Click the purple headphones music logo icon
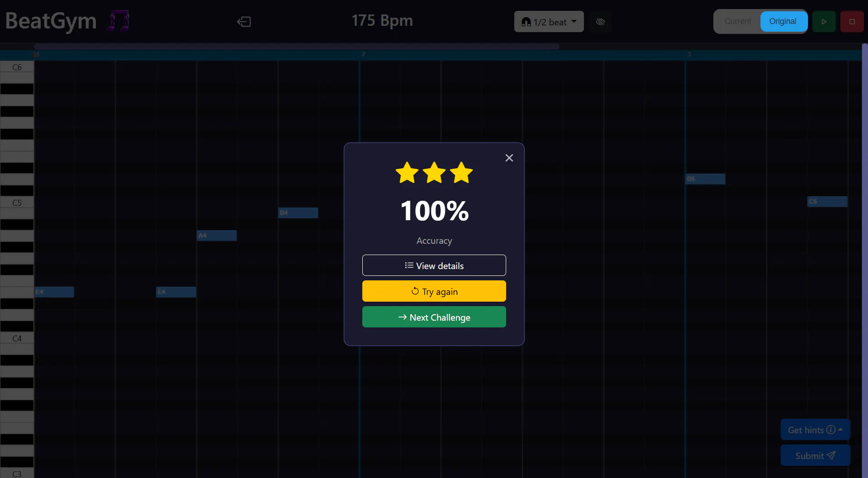This screenshot has width=868, height=478. [x=118, y=21]
